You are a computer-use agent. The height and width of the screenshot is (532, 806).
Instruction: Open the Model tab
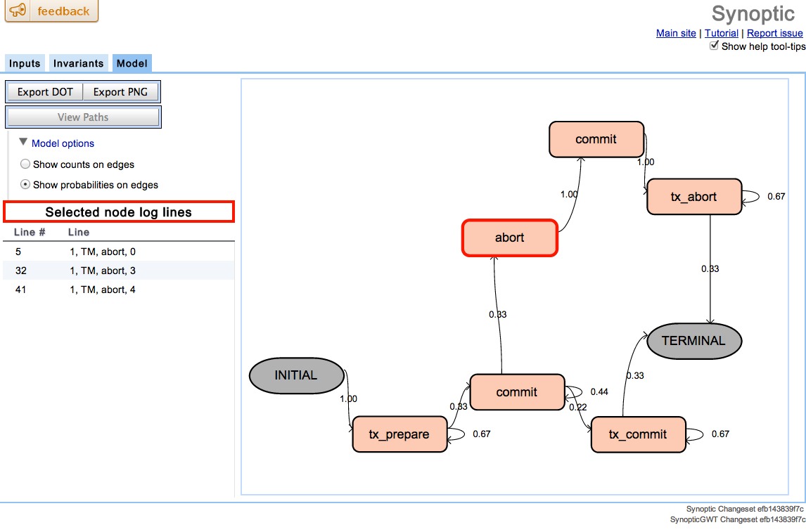(x=132, y=63)
